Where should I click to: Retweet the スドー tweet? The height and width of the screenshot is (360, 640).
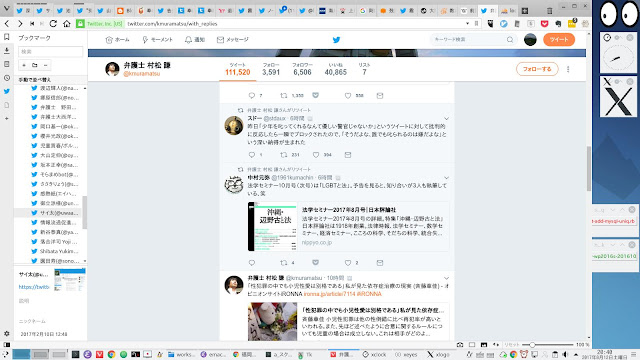[x=284, y=155]
